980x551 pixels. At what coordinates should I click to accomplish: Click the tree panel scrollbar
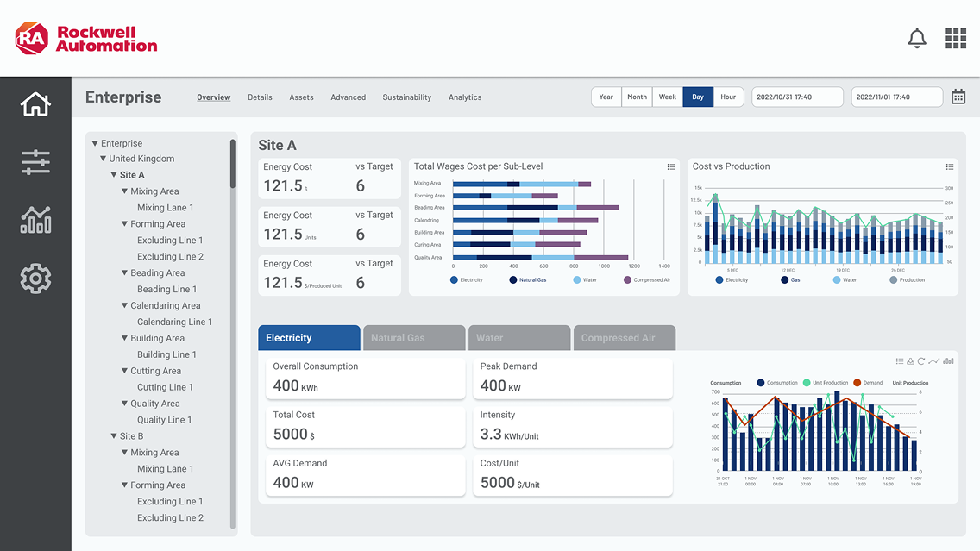[x=233, y=164]
